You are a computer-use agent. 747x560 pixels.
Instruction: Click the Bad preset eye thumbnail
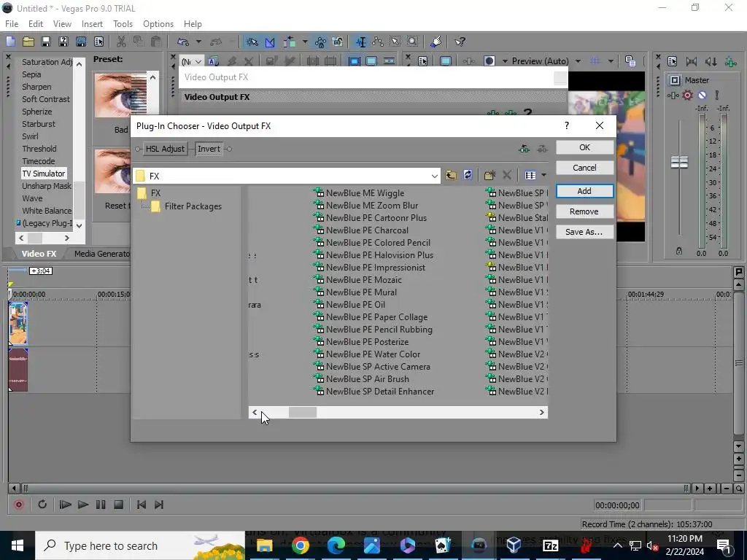click(120, 96)
